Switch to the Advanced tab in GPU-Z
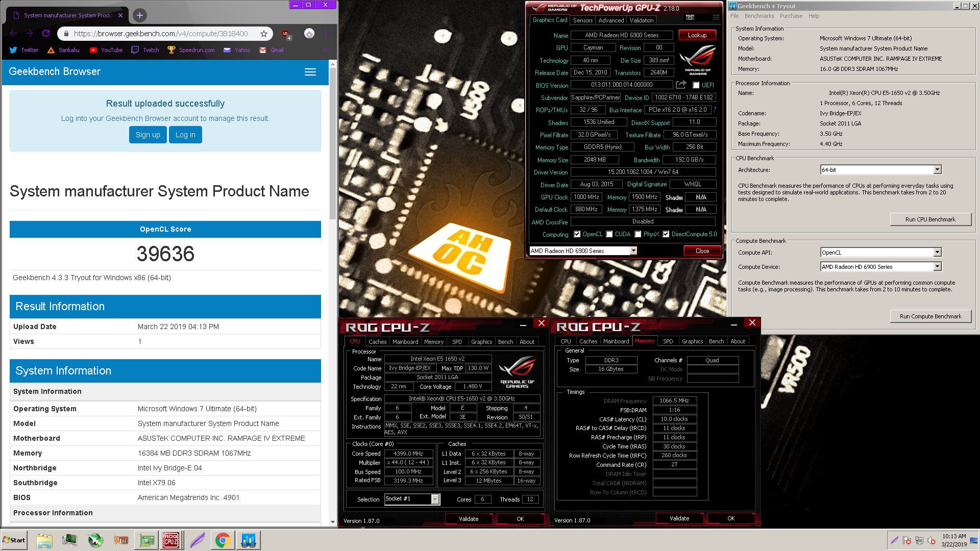The height and width of the screenshot is (551, 980). [x=611, y=20]
